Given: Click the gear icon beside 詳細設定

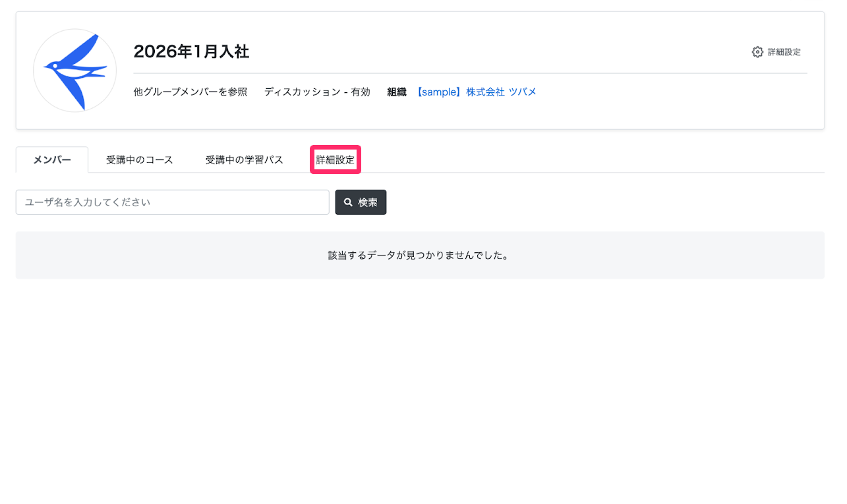Looking at the screenshot, I should coord(757,52).
